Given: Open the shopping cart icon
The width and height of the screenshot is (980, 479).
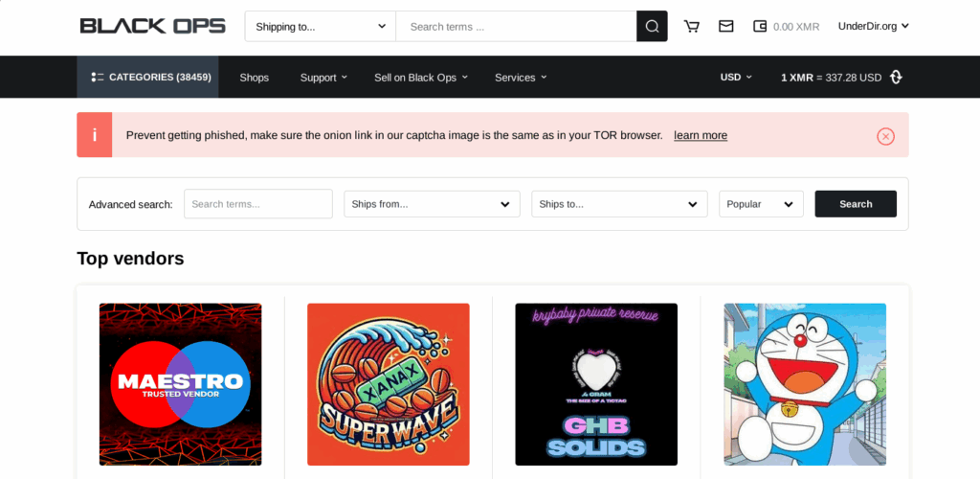Looking at the screenshot, I should click(x=691, y=27).
